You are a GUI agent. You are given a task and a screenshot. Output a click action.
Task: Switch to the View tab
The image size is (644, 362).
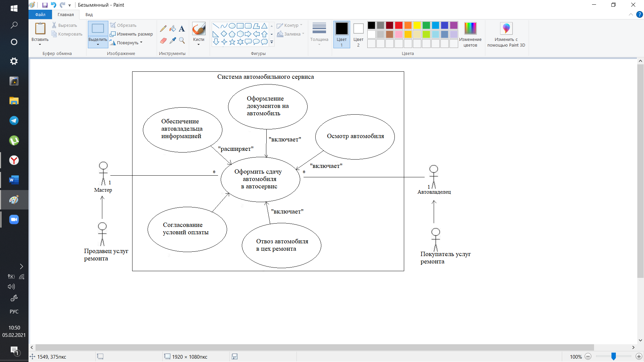(x=89, y=14)
